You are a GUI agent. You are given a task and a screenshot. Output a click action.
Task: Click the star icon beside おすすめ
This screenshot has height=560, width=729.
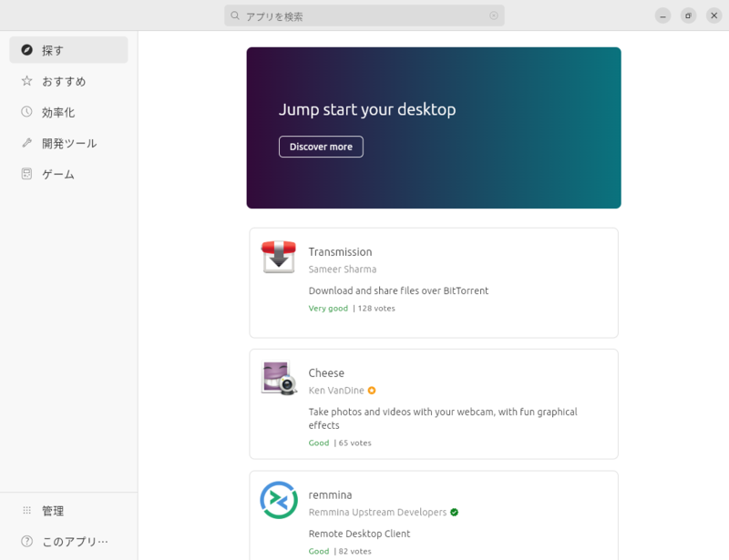pos(27,81)
